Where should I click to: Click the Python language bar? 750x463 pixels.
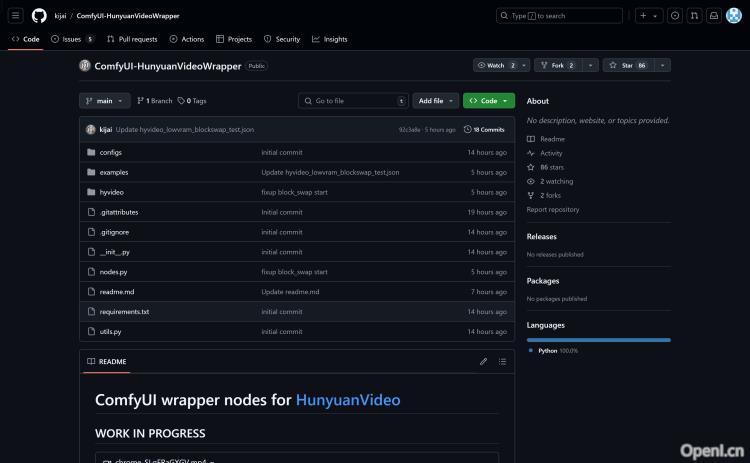tap(598, 340)
